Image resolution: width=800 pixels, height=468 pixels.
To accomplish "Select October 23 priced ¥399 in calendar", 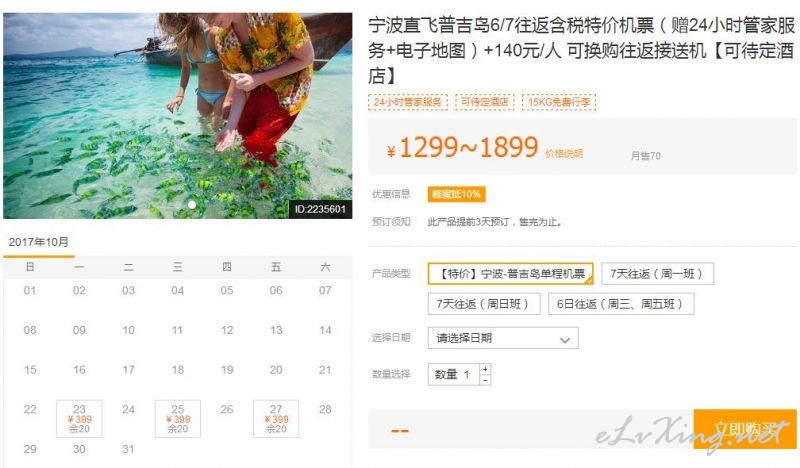I will point(79,418).
